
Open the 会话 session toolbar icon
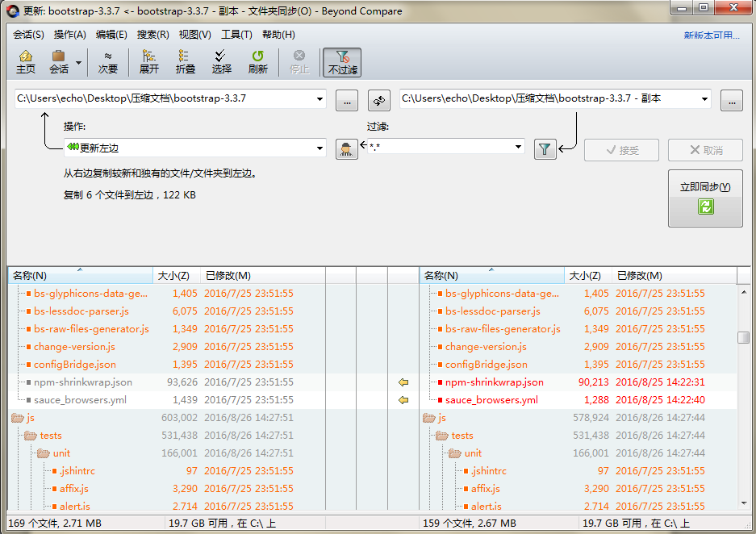coord(59,61)
